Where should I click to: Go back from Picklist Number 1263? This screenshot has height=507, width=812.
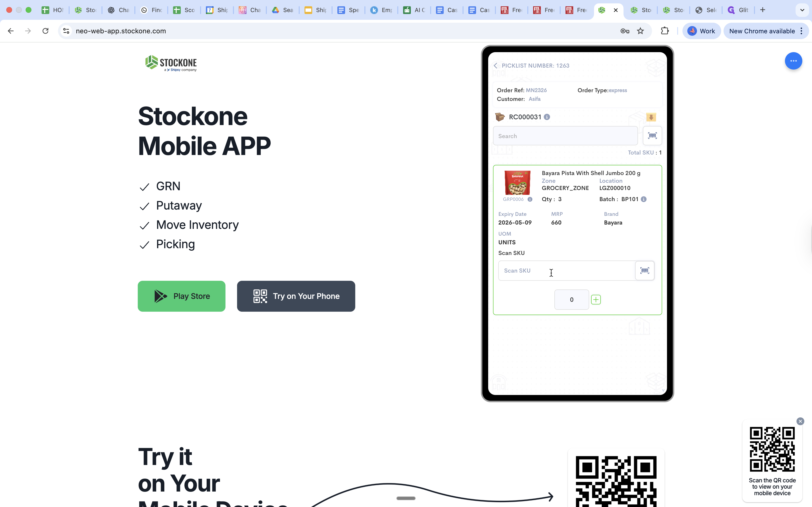tap(496, 66)
